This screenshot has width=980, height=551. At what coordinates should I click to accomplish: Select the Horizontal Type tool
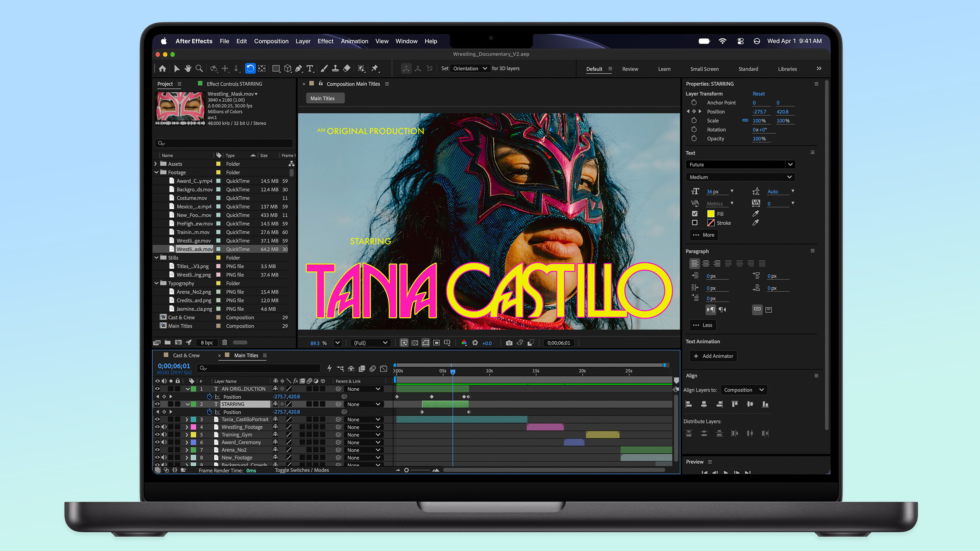click(310, 68)
